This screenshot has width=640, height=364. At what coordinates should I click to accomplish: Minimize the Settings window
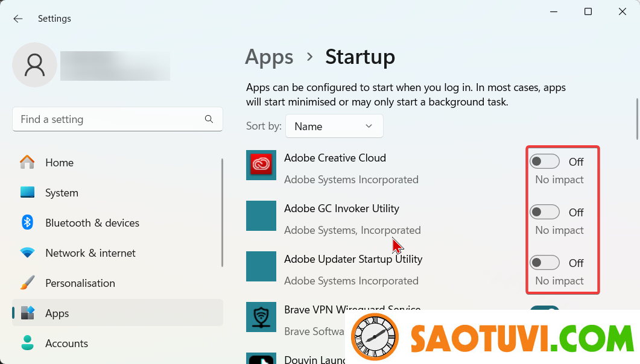coord(554,11)
